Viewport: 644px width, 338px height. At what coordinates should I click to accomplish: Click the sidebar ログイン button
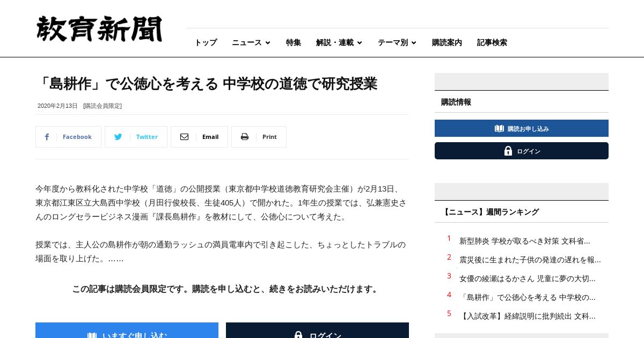point(522,151)
